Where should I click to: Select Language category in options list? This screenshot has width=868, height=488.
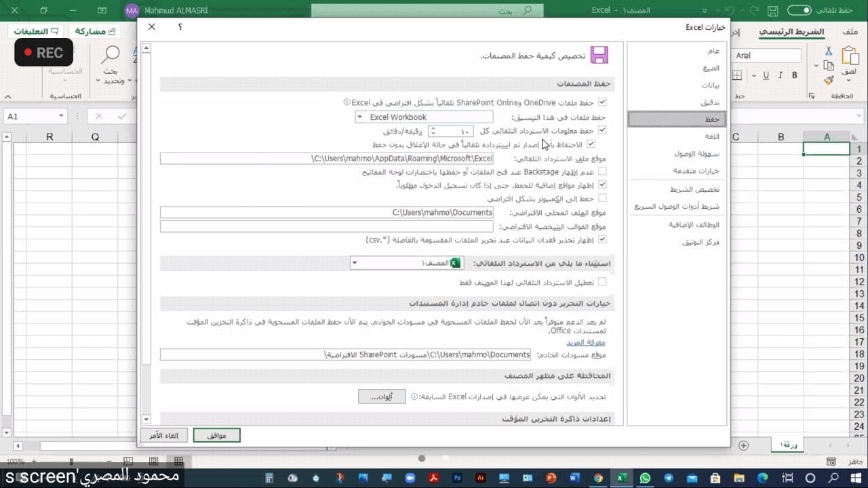click(677, 136)
